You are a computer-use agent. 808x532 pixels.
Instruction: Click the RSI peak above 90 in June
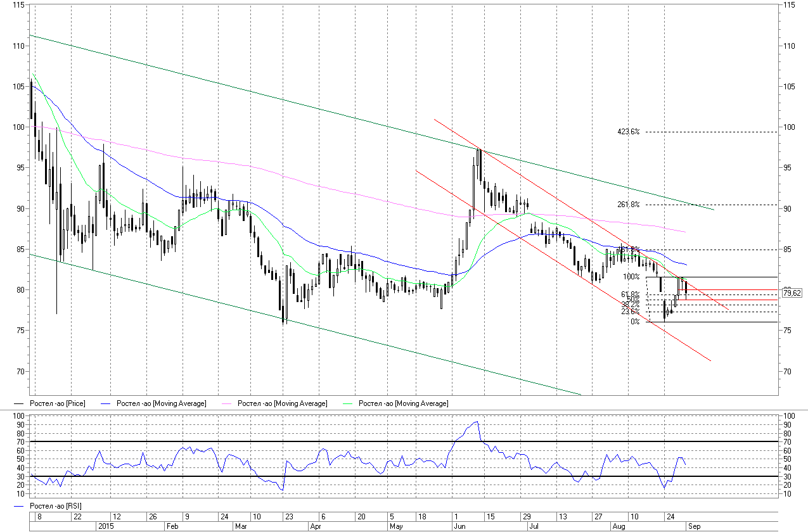coord(476,422)
